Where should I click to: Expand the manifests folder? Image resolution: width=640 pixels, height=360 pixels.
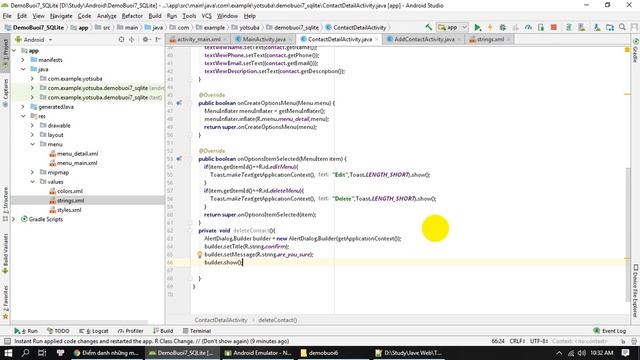(23, 60)
